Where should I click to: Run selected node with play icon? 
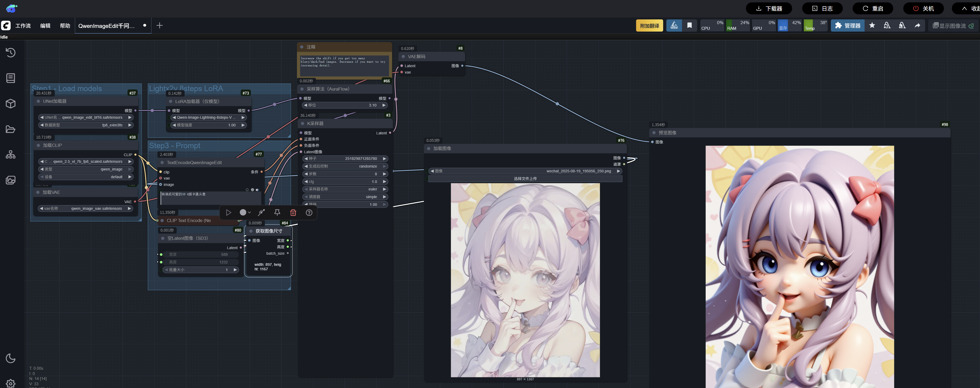[228, 212]
